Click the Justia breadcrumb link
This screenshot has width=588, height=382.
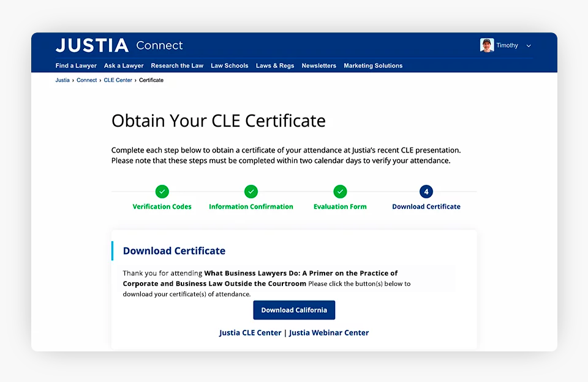click(62, 80)
